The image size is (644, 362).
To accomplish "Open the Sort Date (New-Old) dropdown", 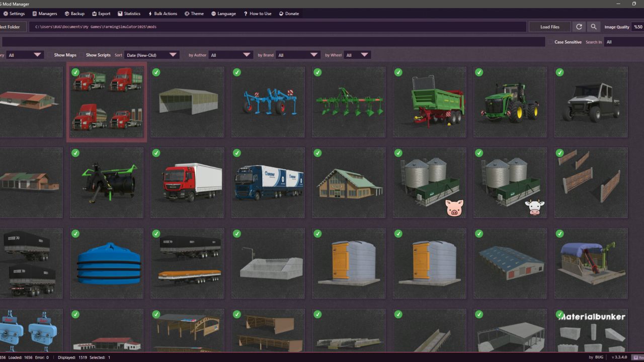I will tap(151, 55).
